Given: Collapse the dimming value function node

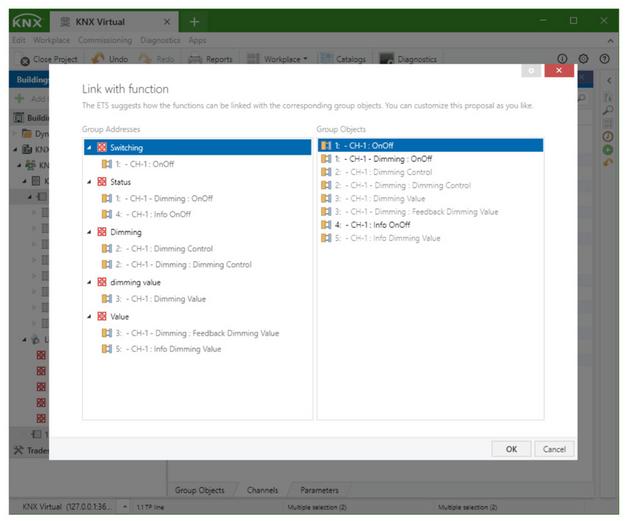Looking at the screenshot, I should 90,282.
